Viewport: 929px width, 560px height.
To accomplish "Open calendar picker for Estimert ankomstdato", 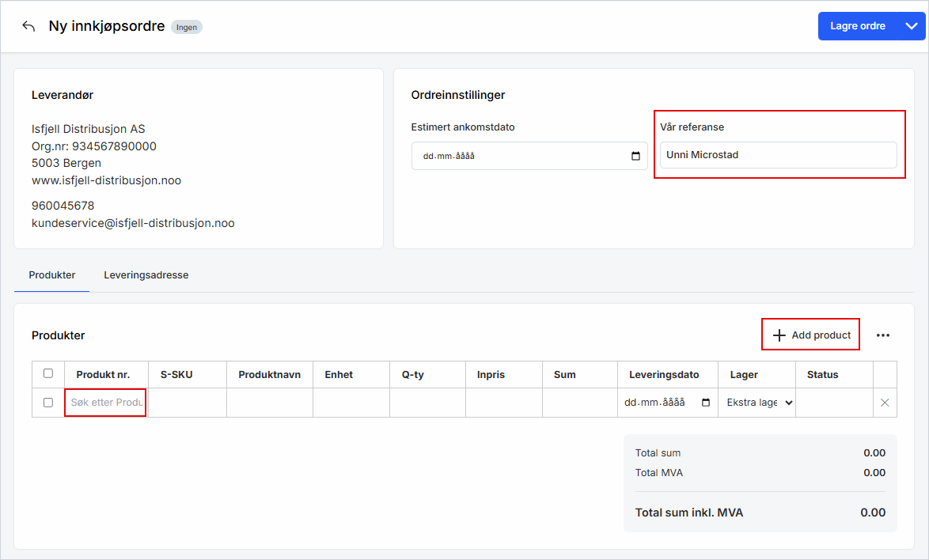I will coord(635,156).
